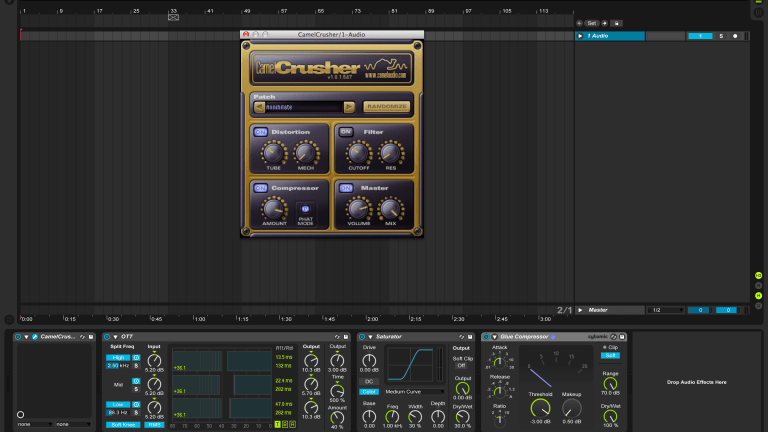
Task: Select next patch in CamelCrusher
Action: (x=349, y=107)
